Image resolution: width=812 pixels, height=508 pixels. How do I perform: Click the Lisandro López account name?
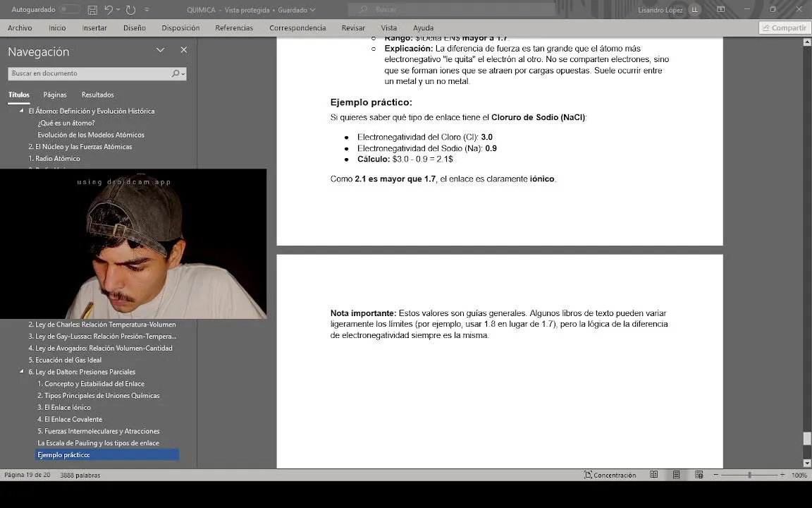[660, 10]
